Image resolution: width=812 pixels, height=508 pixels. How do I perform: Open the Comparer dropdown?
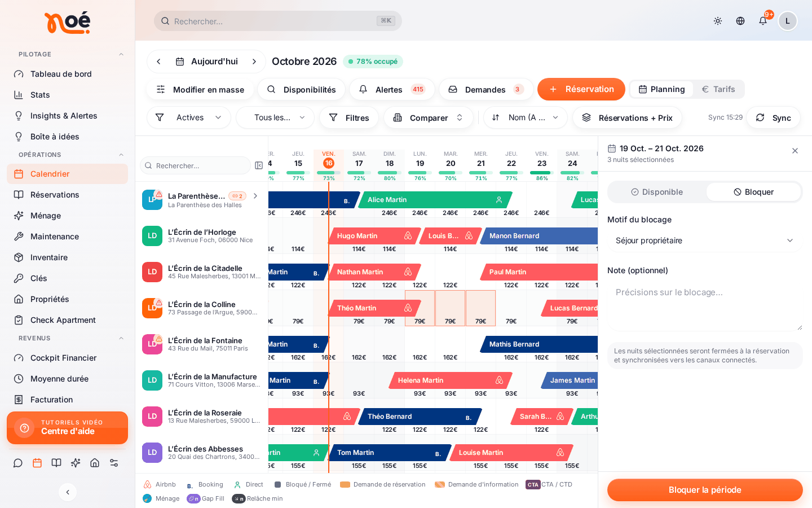point(429,117)
